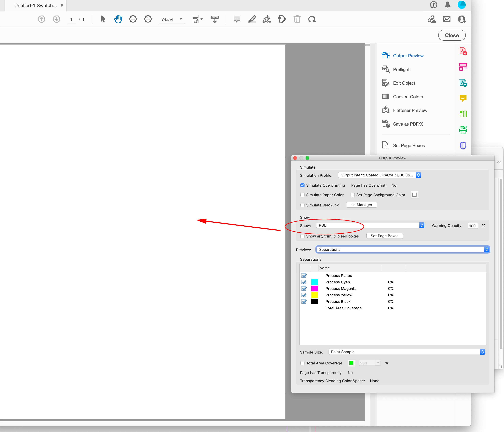Click the zoom in plus icon
The image size is (504, 432).
[x=148, y=19]
